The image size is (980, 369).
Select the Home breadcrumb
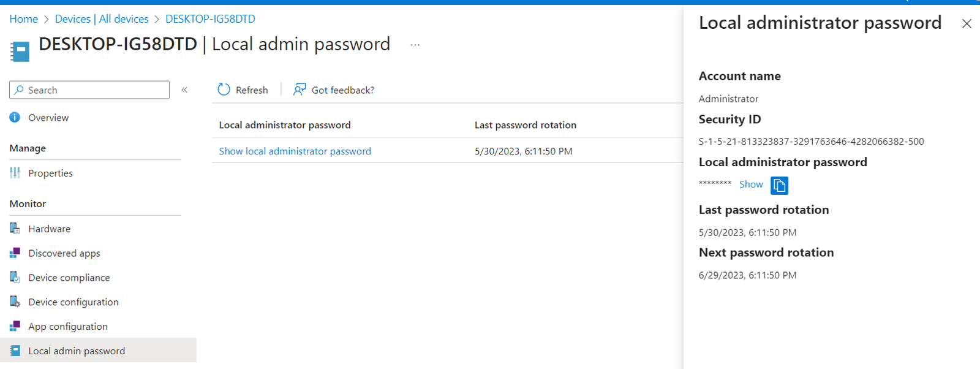pos(23,19)
